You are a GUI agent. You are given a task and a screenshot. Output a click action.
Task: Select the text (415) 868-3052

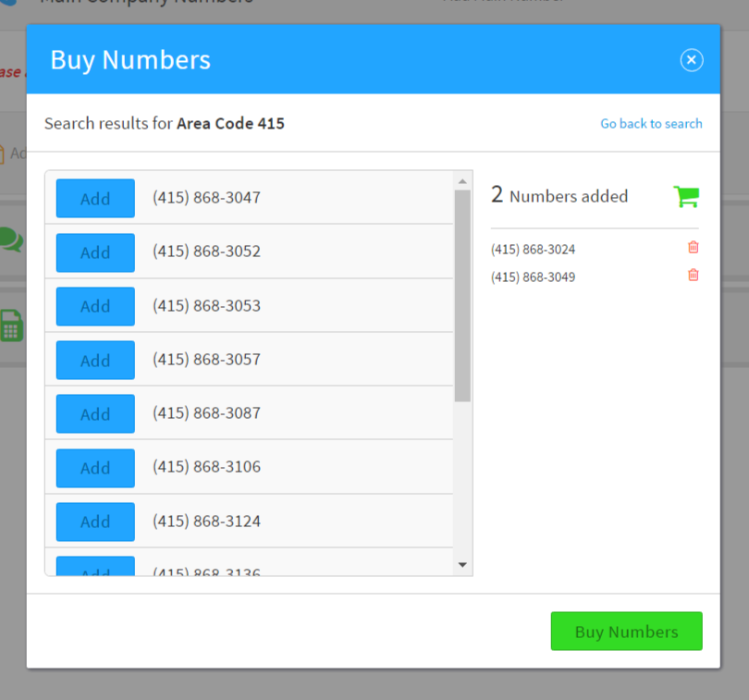[206, 252]
